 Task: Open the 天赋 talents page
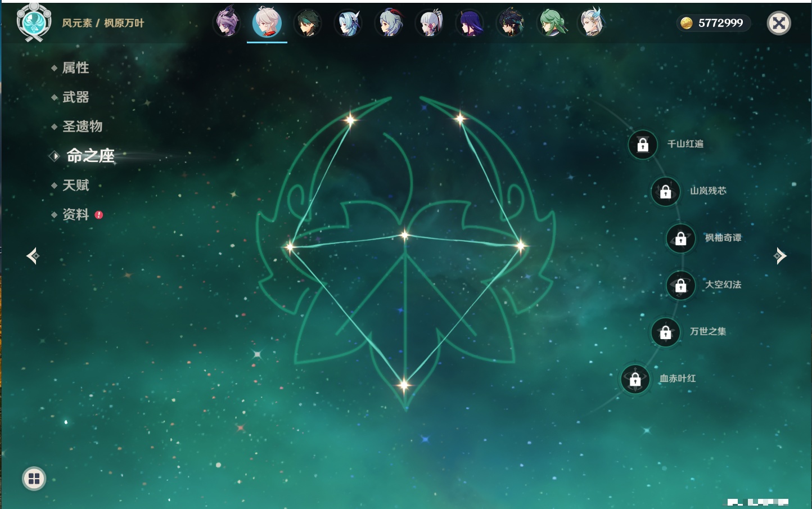coord(75,185)
